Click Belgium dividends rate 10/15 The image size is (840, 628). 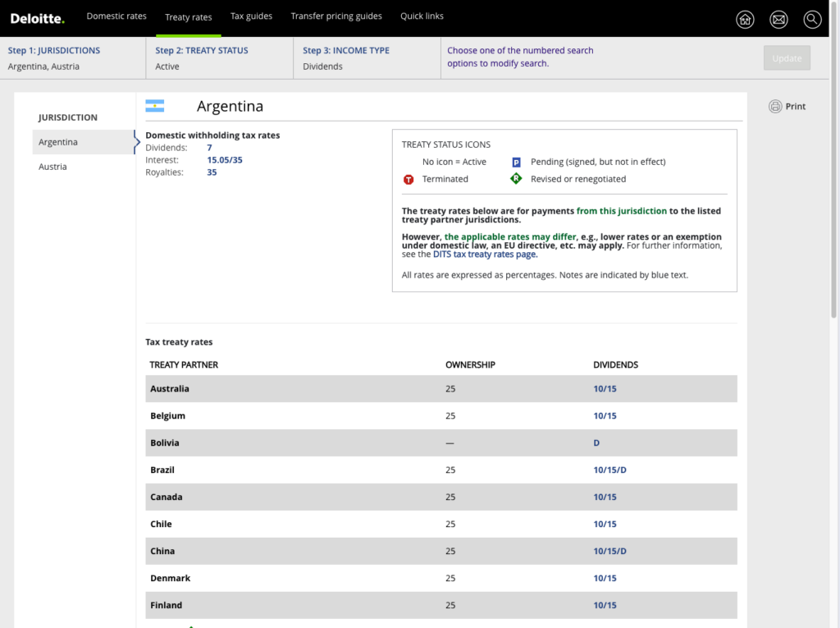tap(605, 415)
